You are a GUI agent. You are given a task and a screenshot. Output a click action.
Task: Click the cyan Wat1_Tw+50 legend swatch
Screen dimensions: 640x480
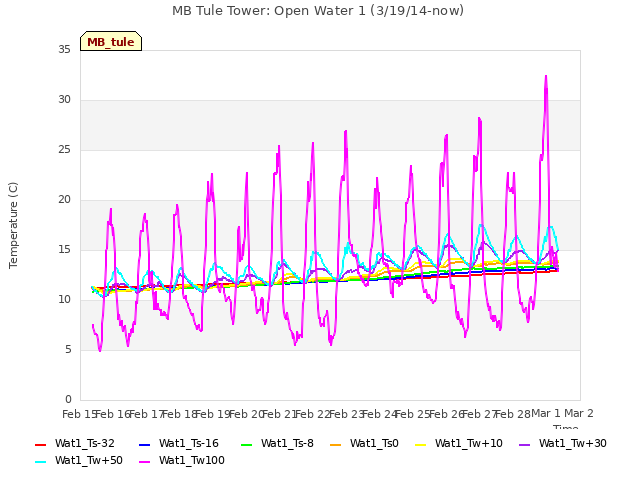tap(41, 462)
